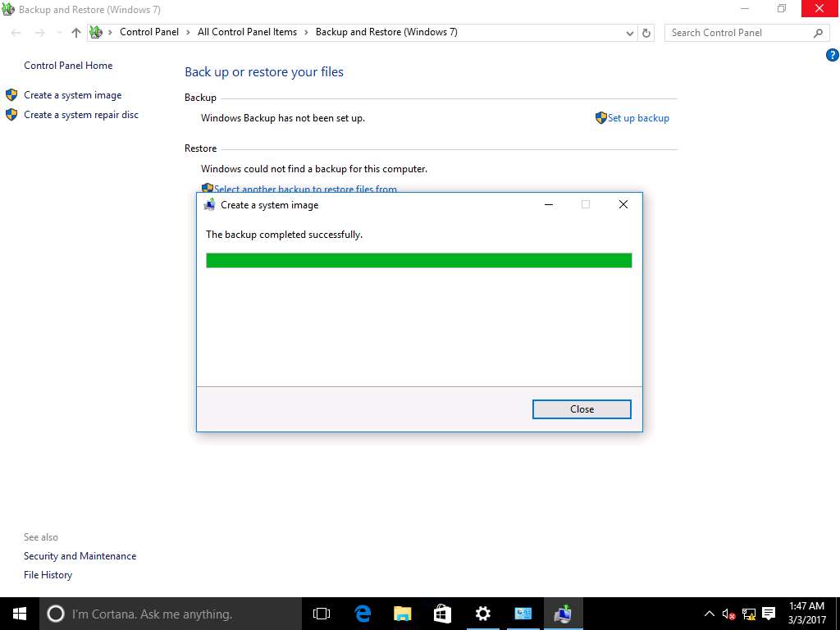Click 'Back up or restore your files' heading

click(x=264, y=72)
